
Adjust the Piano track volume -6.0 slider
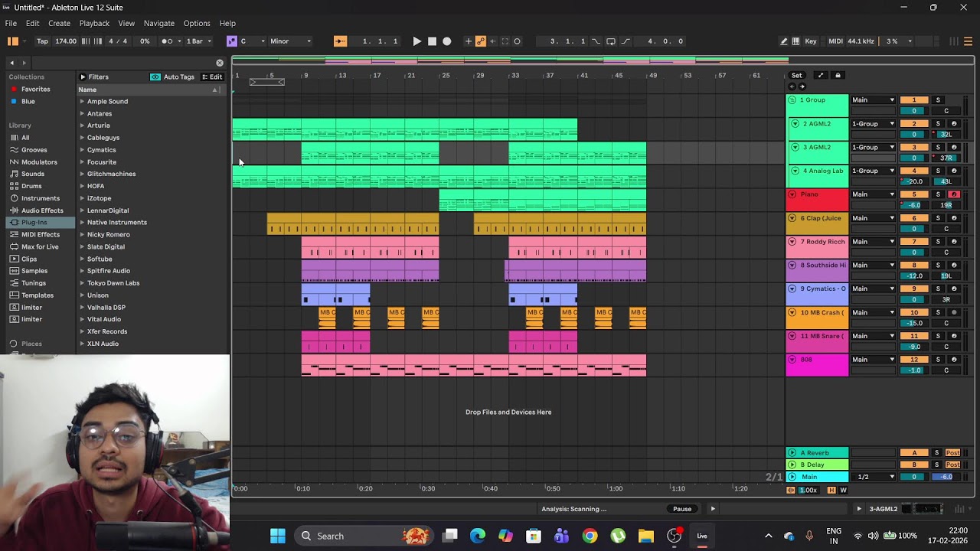coord(914,205)
